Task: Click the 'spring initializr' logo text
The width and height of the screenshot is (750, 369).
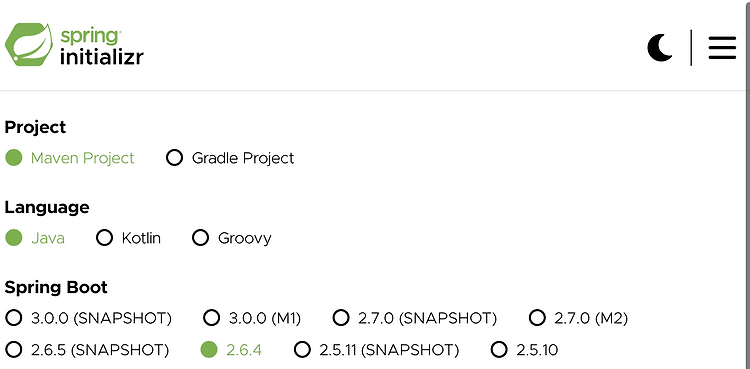Action: click(x=101, y=46)
